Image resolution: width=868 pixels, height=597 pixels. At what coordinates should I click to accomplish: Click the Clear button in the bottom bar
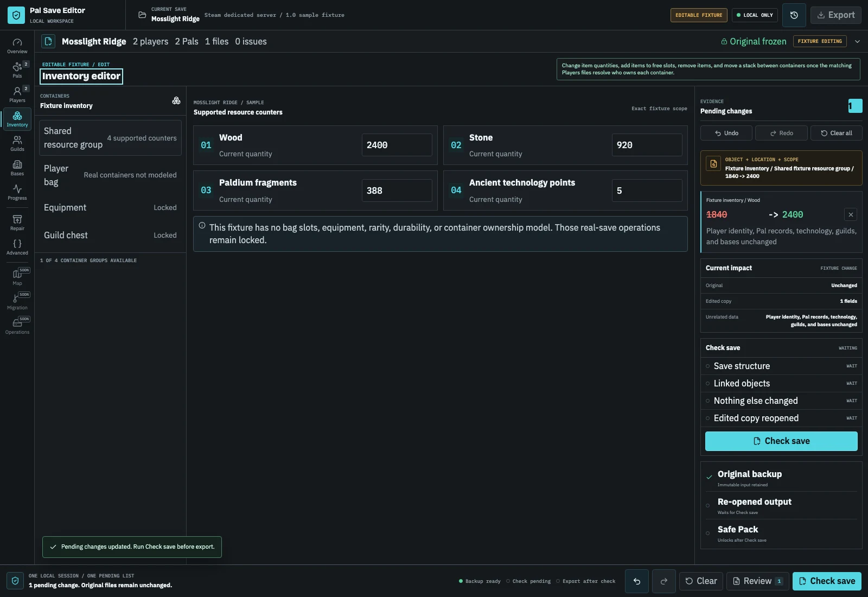point(701,581)
